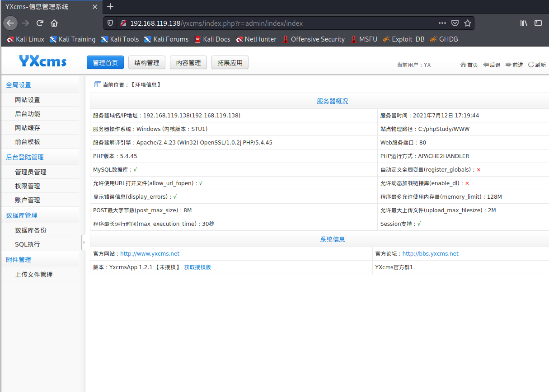Click the browser Forward arrow button

(x=25, y=23)
